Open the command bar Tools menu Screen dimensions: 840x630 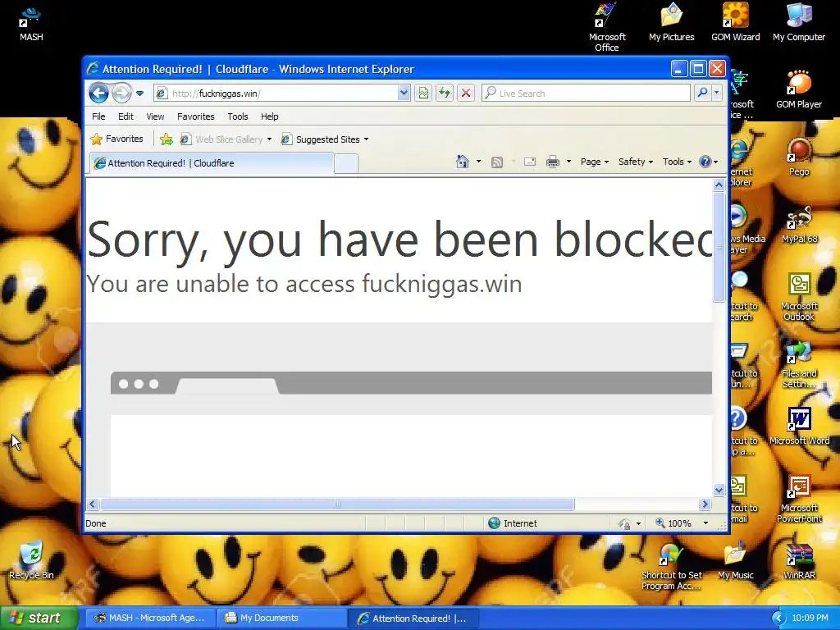click(x=677, y=162)
